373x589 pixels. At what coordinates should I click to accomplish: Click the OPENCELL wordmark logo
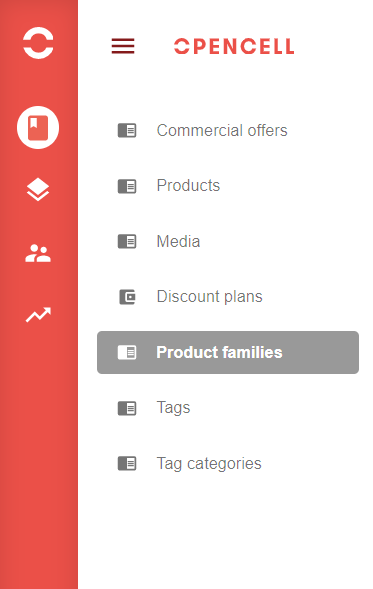234,46
